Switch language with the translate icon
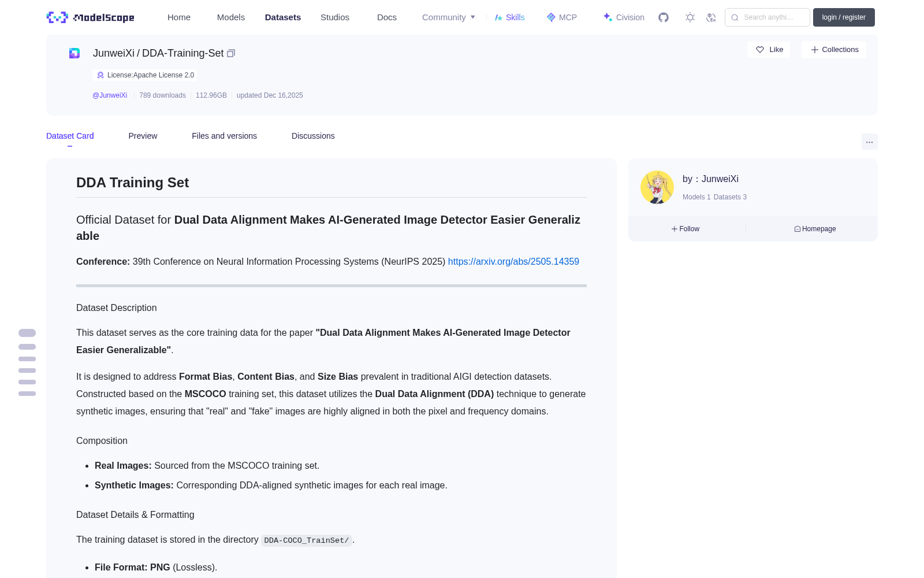924x578 pixels. [711, 17]
